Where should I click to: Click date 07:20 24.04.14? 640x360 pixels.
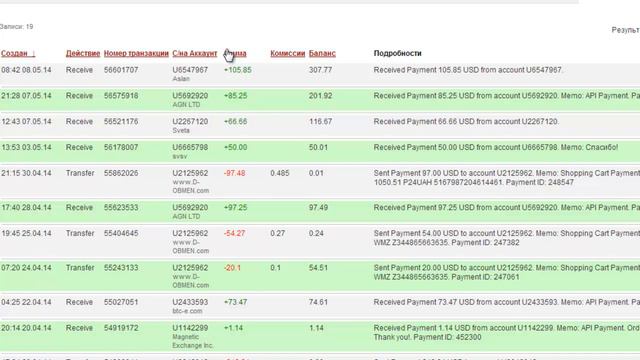[x=27, y=268]
